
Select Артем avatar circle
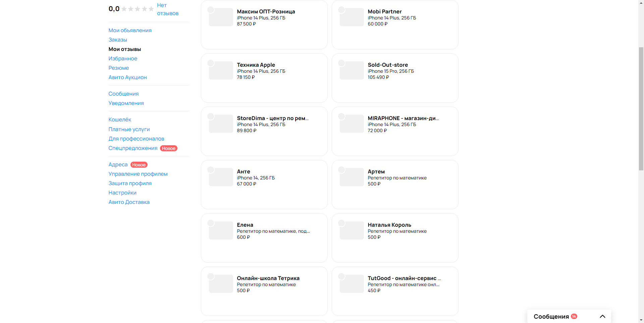click(341, 170)
